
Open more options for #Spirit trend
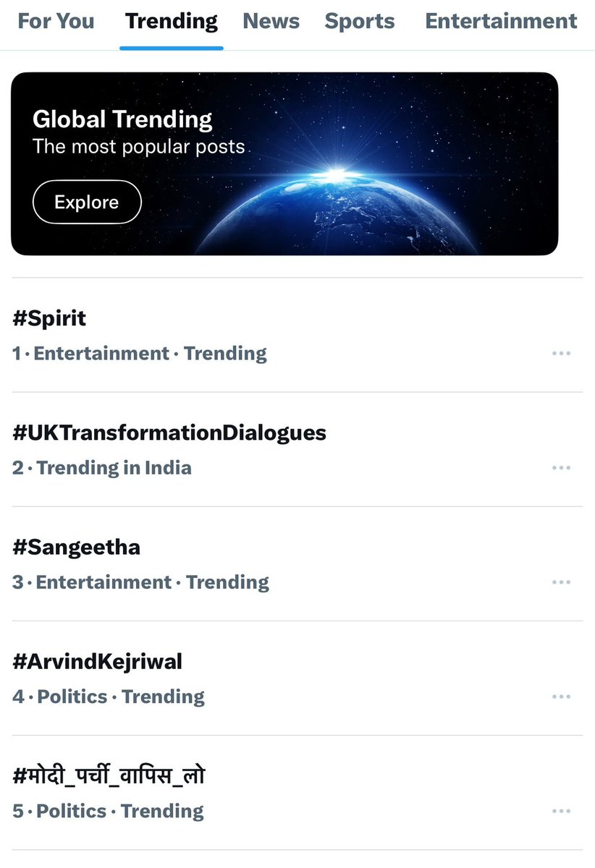[x=562, y=354]
